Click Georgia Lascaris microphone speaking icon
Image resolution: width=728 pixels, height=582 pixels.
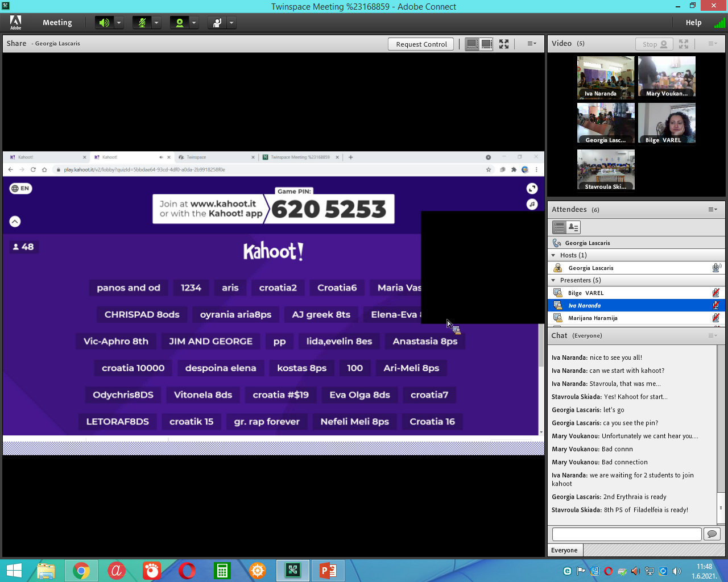pyautogui.click(x=717, y=268)
